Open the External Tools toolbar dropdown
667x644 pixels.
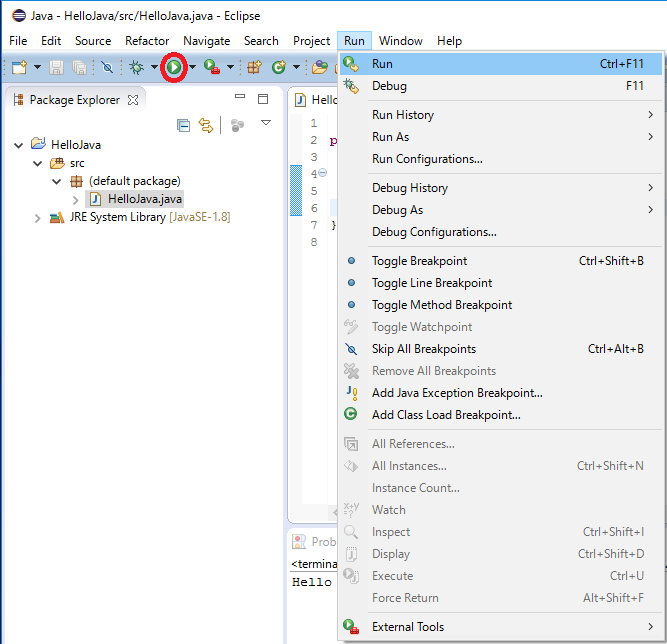[230, 67]
